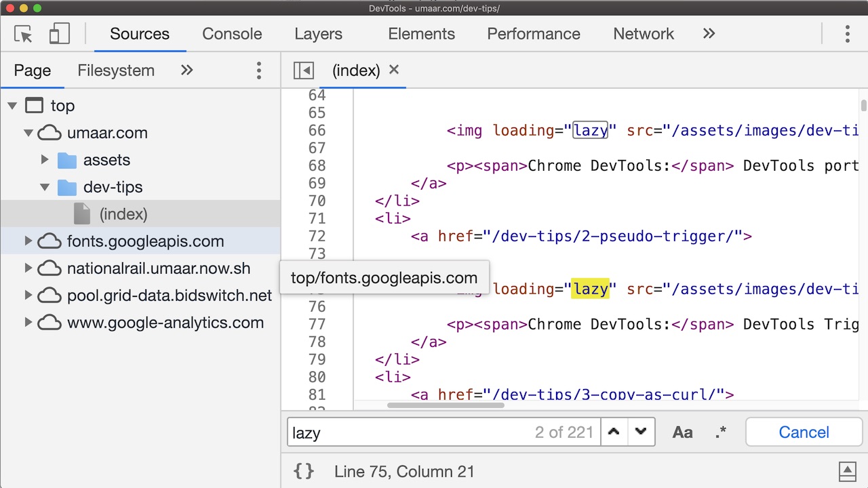868x488 pixels.
Task: Expand the assets folder arrow
Action: point(45,160)
